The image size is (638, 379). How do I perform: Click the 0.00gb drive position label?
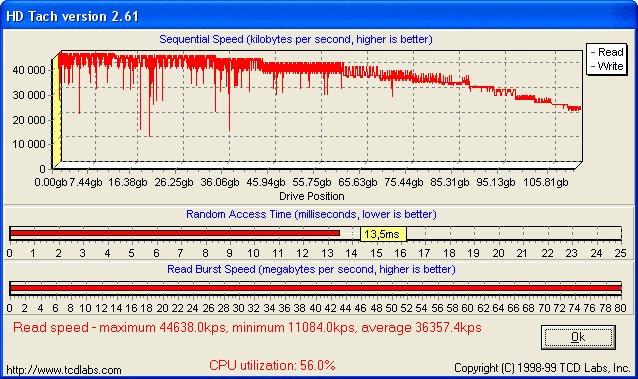pos(50,182)
